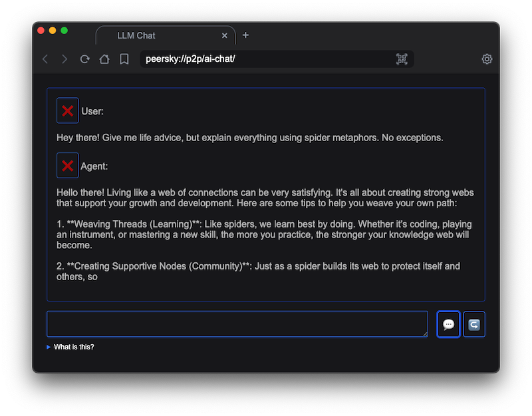Click the reset conversation arrow button

pos(474,324)
